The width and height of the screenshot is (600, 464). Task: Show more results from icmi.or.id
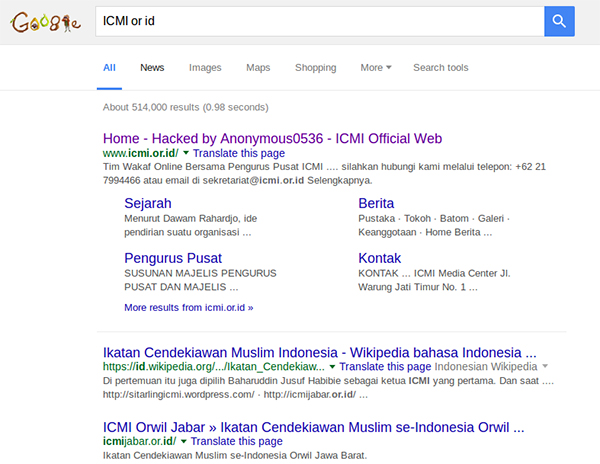coord(189,308)
